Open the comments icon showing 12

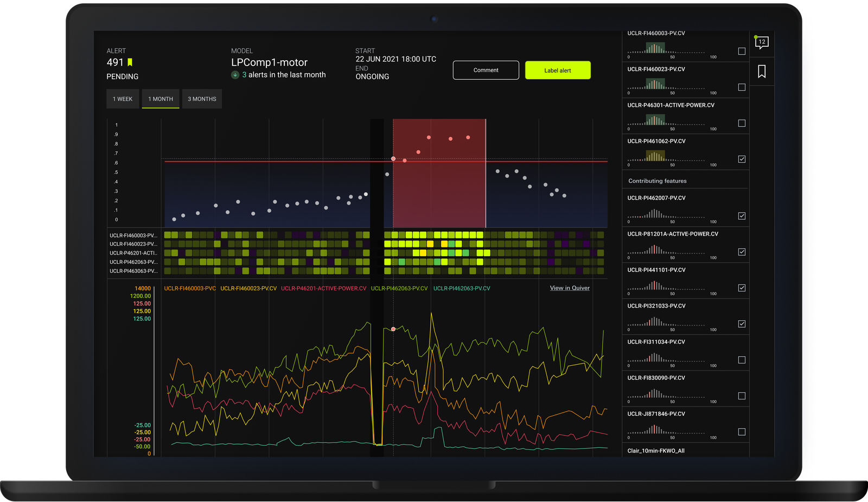pyautogui.click(x=762, y=42)
